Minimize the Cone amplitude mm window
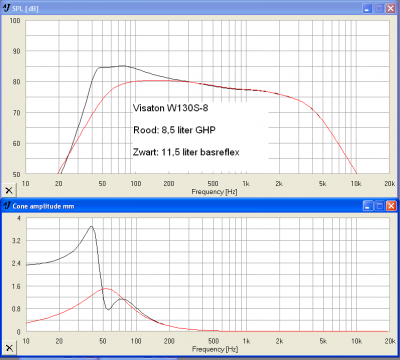Screen dimensions: 400x360 [x=367, y=206]
